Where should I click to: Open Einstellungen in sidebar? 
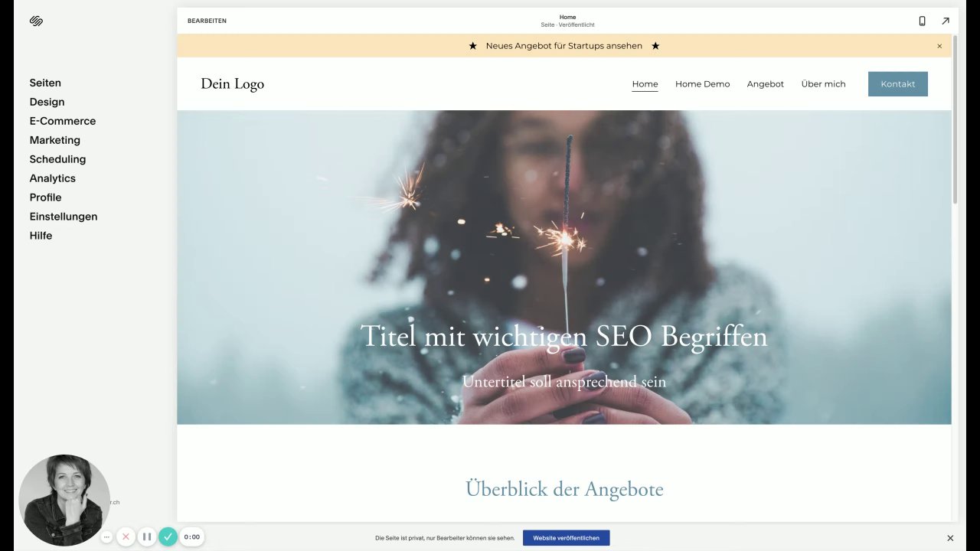pos(64,217)
